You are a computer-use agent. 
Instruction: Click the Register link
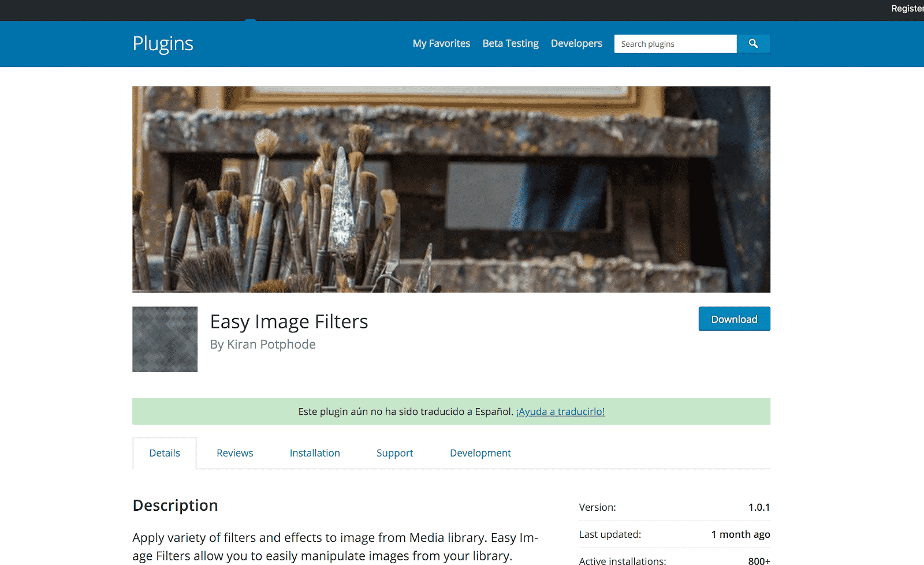907,8
